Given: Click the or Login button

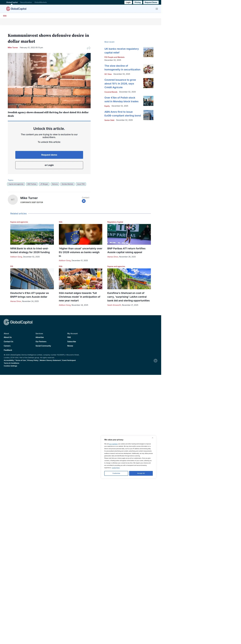Looking at the screenshot, I should (49, 165).
